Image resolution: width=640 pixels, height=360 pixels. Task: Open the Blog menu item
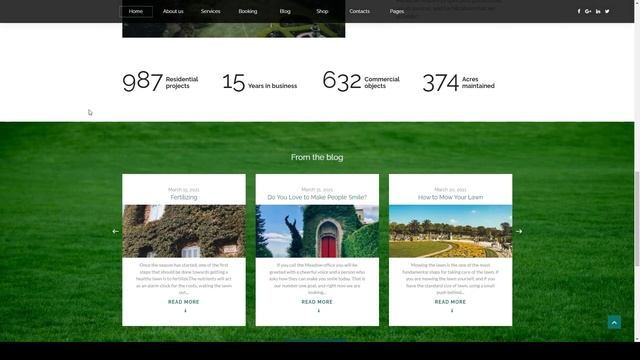coord(285,11)
